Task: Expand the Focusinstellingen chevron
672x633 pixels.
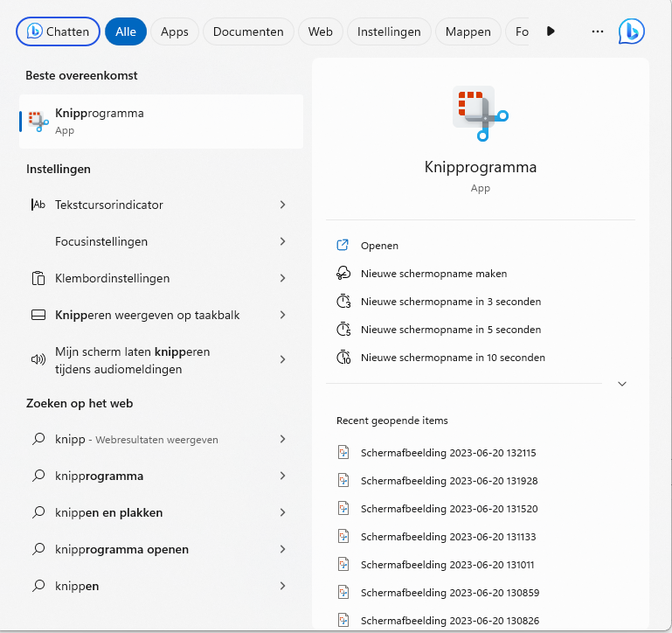Action: [282, 241]
